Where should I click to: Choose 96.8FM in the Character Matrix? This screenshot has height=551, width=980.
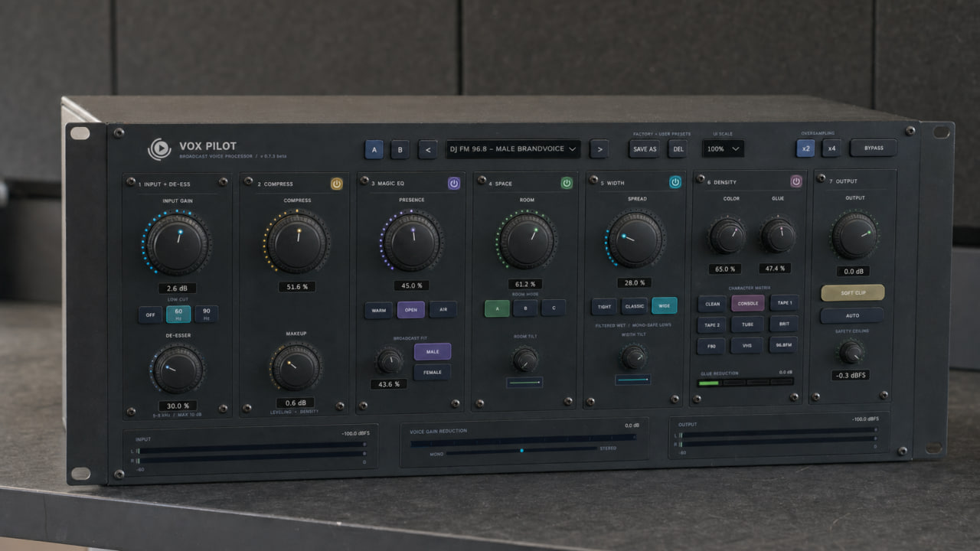[783, 344]
